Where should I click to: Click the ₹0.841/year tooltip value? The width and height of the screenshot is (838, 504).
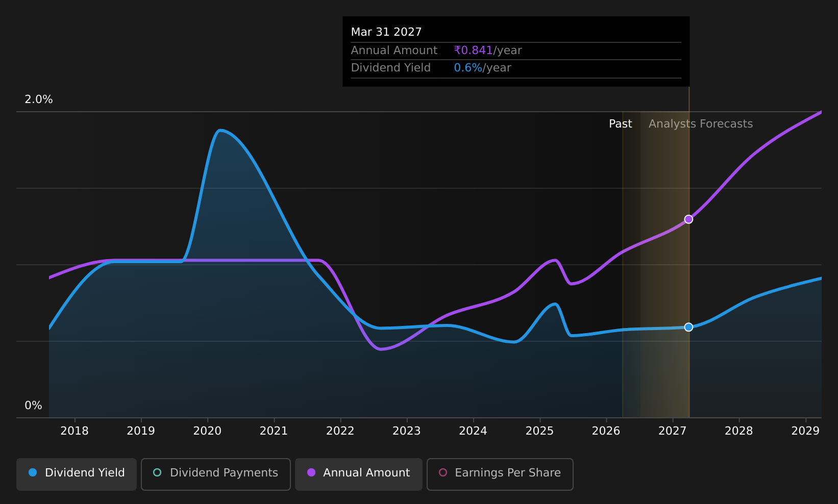(488, 51)
